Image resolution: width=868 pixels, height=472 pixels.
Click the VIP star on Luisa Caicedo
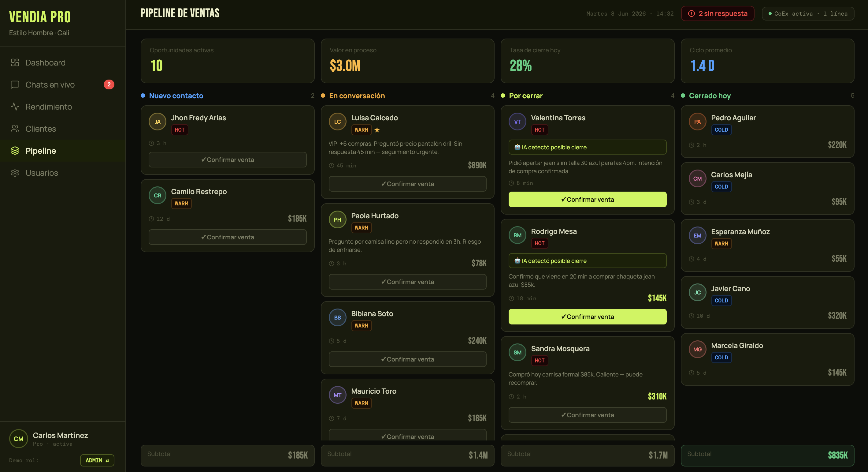click(377, 130)
